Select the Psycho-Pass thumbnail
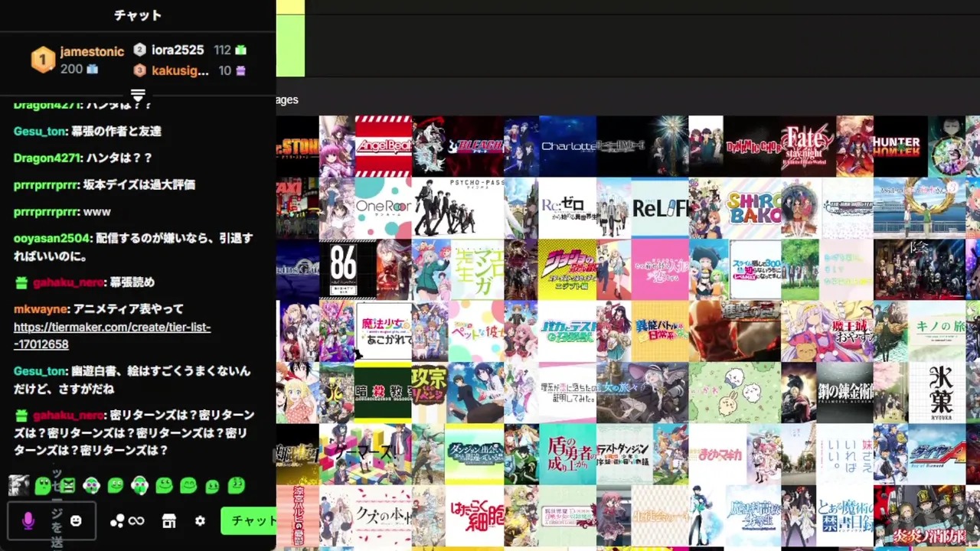Screen dimensions: 980x551 [458, 207]
